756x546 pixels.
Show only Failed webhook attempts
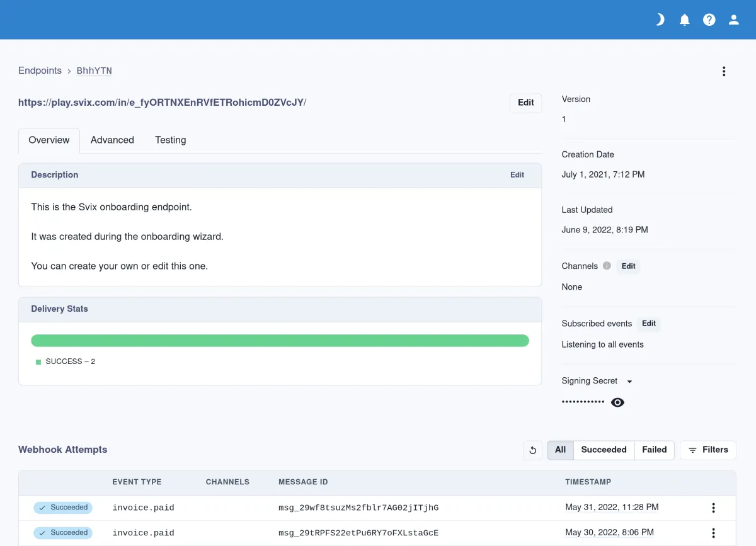tap(654, 450)
